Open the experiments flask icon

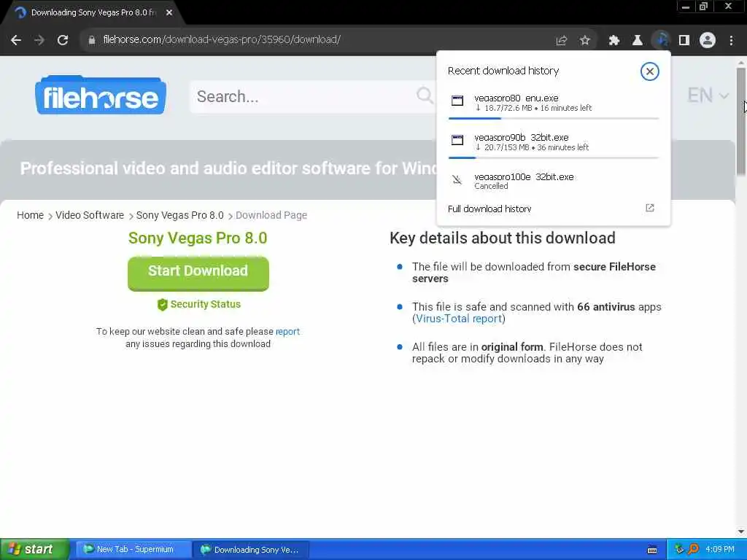click(638, 41)
